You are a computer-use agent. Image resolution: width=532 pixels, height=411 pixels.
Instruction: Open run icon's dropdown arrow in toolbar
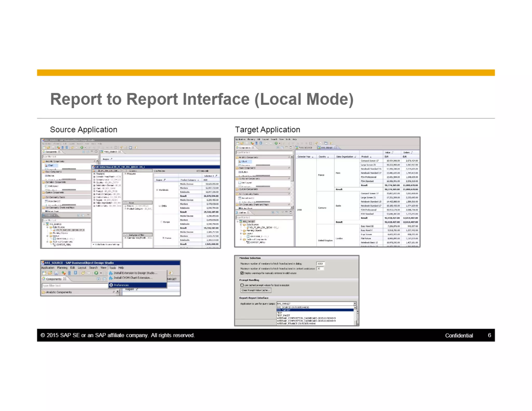[101, 273]
